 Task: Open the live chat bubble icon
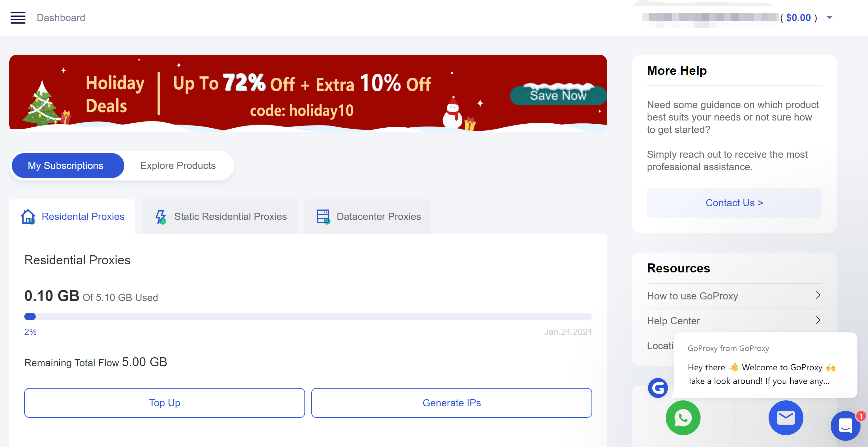click(x=845, y=426)
